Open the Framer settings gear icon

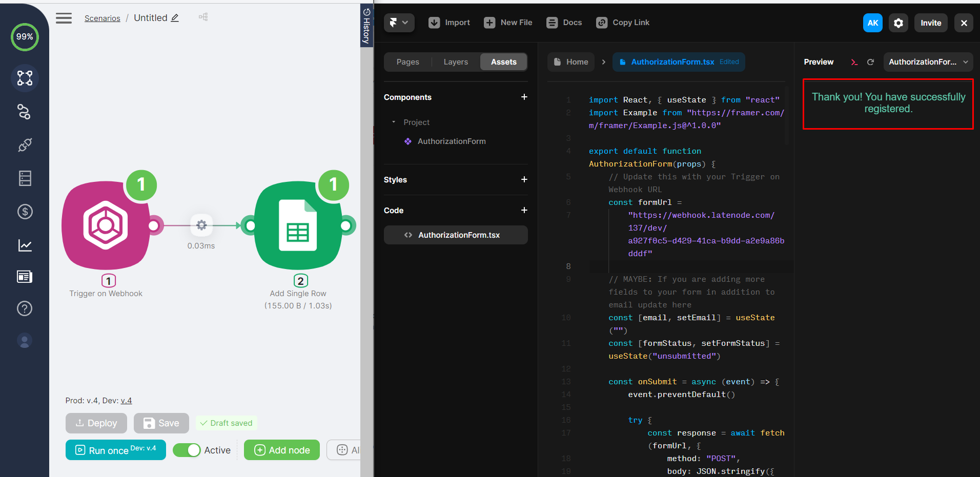point(898,23)
